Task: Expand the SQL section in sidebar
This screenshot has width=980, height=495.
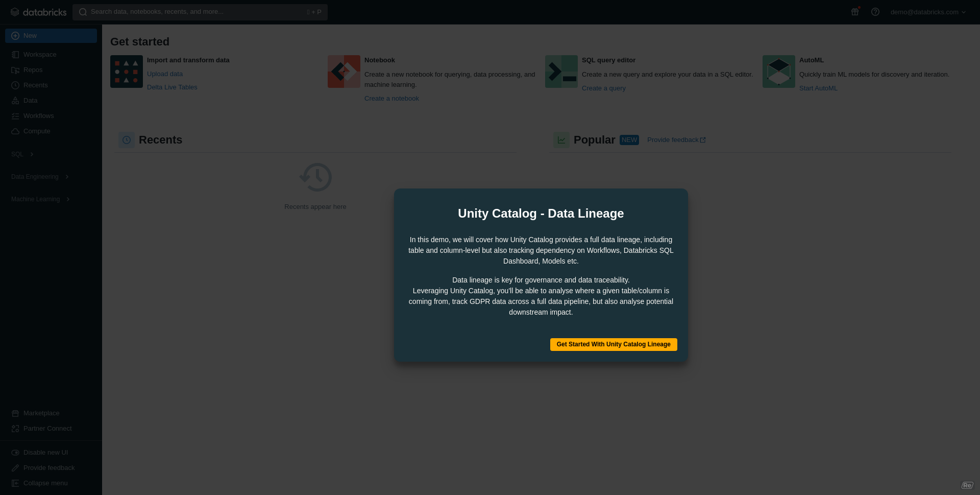Action: coord(22,154)
